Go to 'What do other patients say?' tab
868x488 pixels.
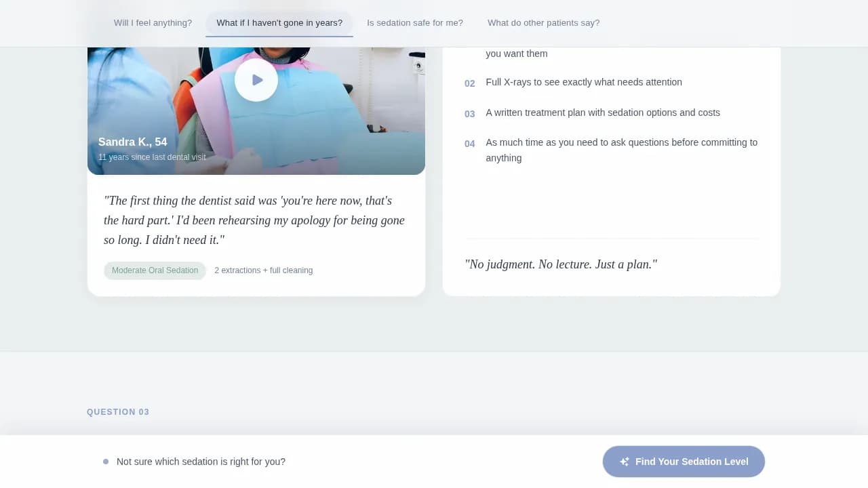[x=544, y=23]
